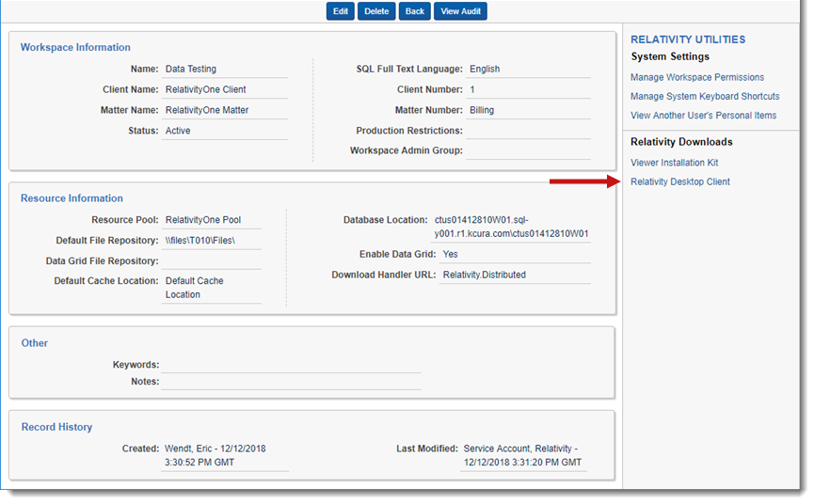814x504 pixels.
Task: Click the Edit button
Action: point(340,11)
